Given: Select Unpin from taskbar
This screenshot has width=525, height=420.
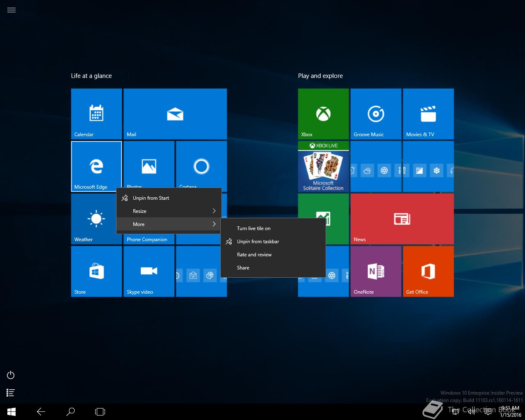Looking at the screenshot, I should (x=258, y=242).
